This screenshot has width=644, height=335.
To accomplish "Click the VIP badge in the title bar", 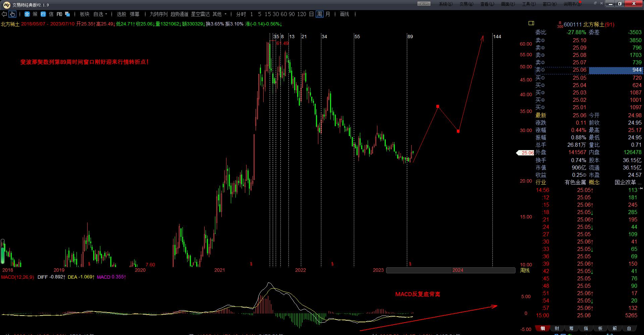I will (x=424, y=4).
